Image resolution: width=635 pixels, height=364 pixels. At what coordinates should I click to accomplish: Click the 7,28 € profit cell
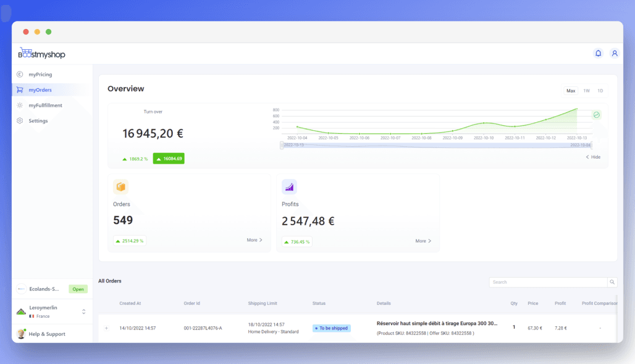click(560, 328)
